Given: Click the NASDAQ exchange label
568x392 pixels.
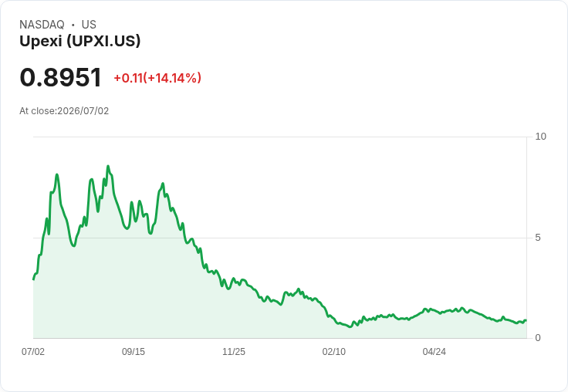Looking at the screenshot, I should 42,25.
